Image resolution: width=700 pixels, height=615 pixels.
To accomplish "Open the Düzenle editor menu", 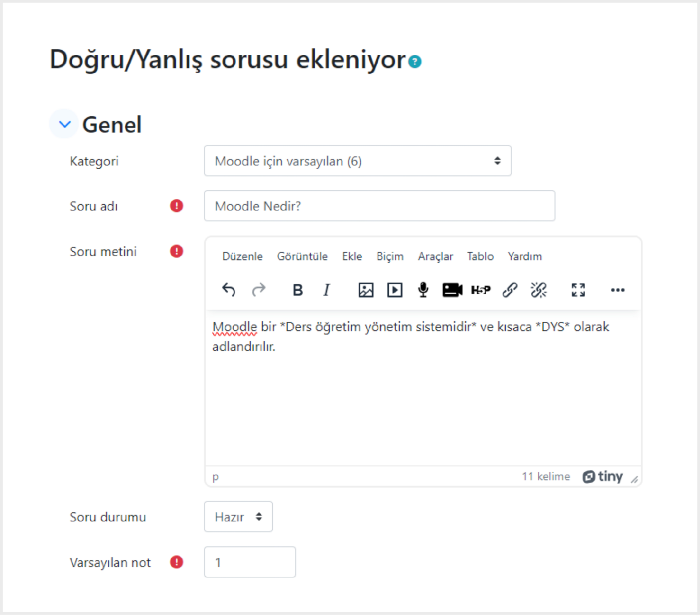I will [242, 256].
